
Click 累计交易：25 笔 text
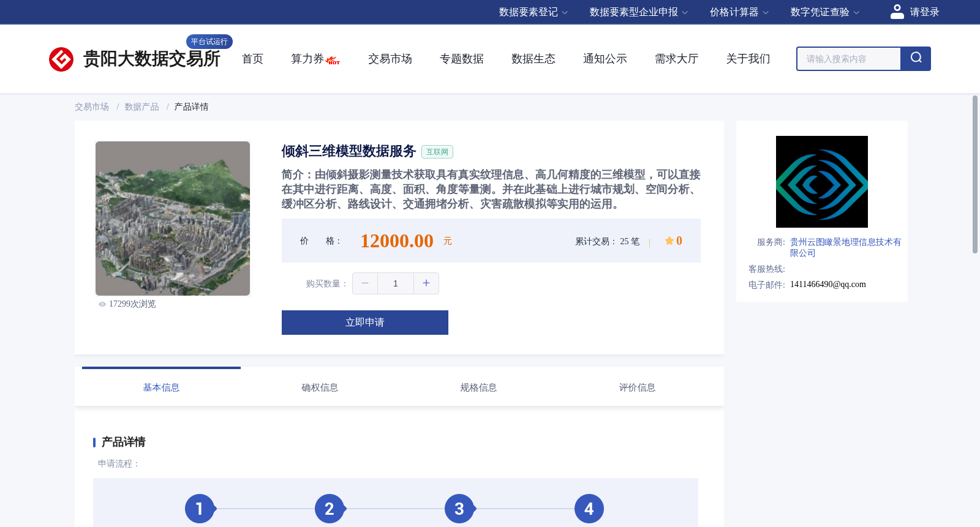607,242
